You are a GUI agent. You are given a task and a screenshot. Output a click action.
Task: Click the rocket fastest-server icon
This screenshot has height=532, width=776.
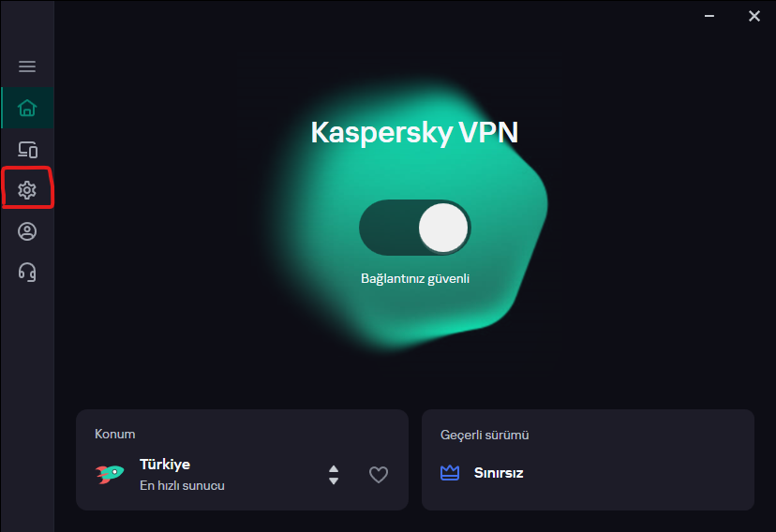point(110,474)
